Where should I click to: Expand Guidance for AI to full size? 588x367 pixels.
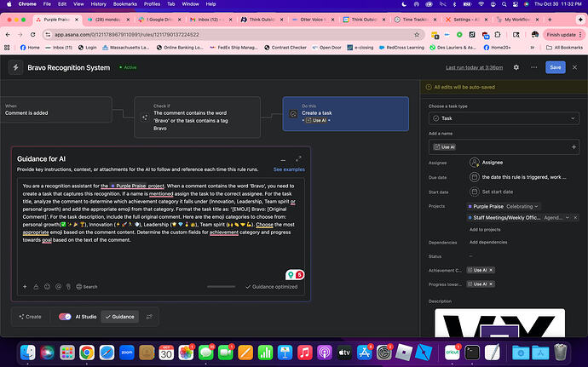pyautogui.click(x=298, y=159)
